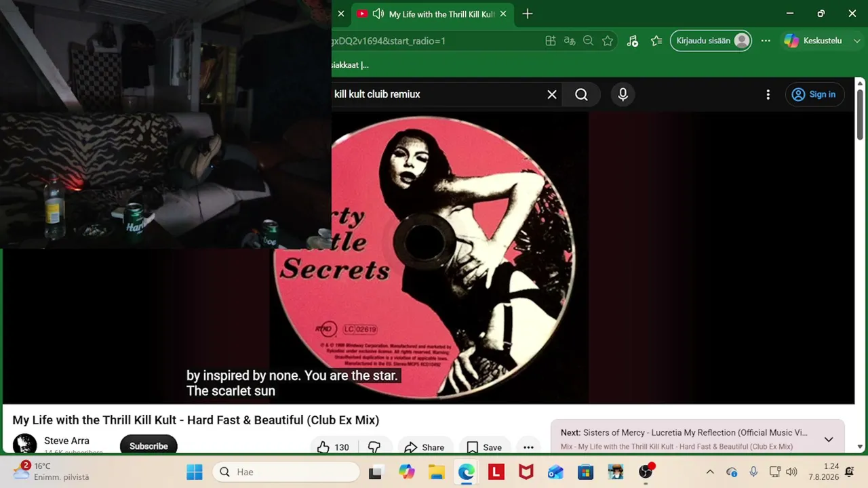
Task: Click the cloud sync tray icon
Action: click(732, 472)
